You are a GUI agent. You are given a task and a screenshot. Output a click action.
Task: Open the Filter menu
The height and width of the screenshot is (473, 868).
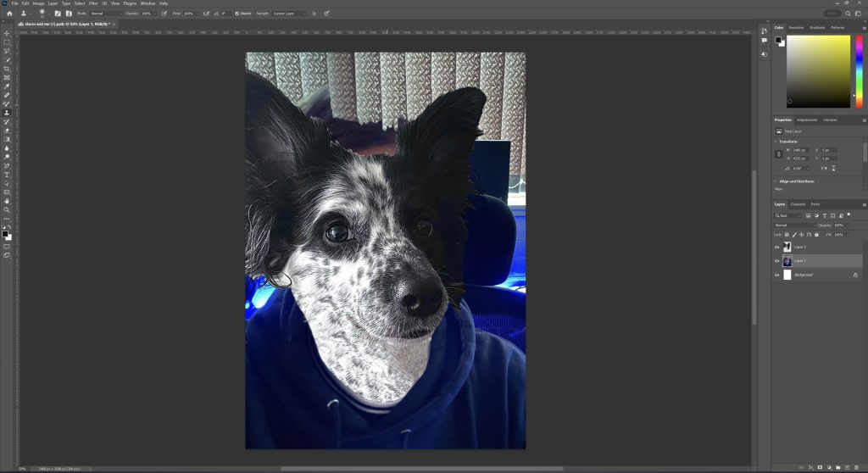coord(93,3)
